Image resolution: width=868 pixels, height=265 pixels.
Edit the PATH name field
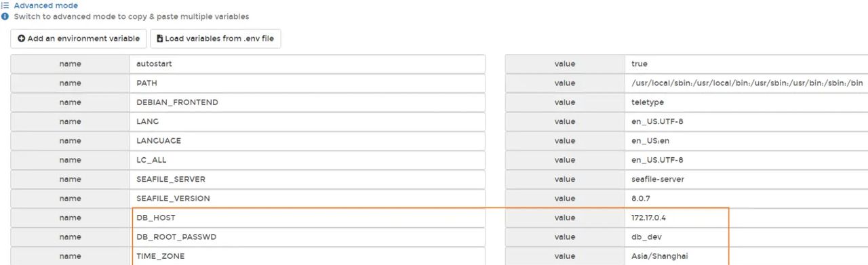(307, 83)
